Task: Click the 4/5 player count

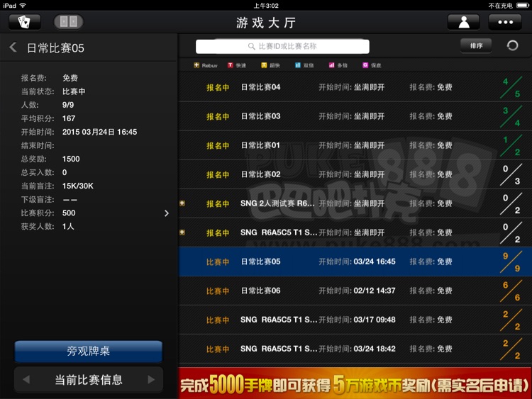Action: (511, 87)
